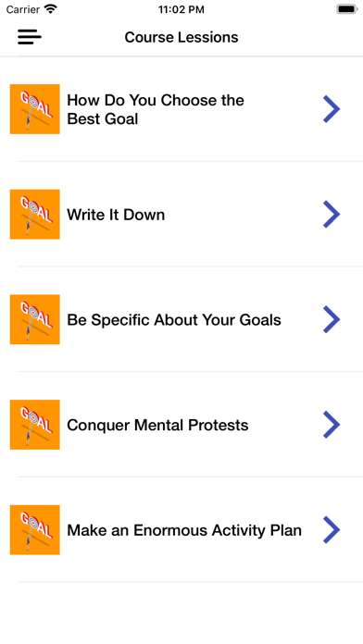Select the Write It Down lesson title

(x=116, y=215)
